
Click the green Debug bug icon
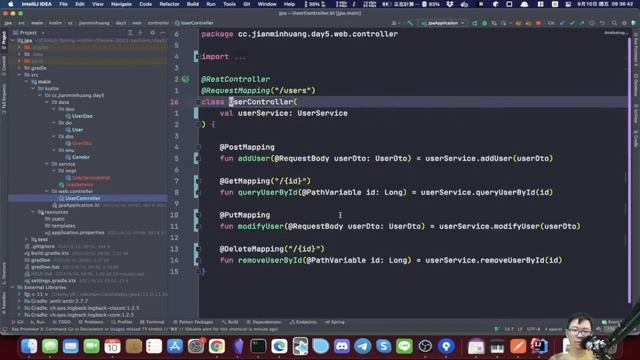pos(484,23)
